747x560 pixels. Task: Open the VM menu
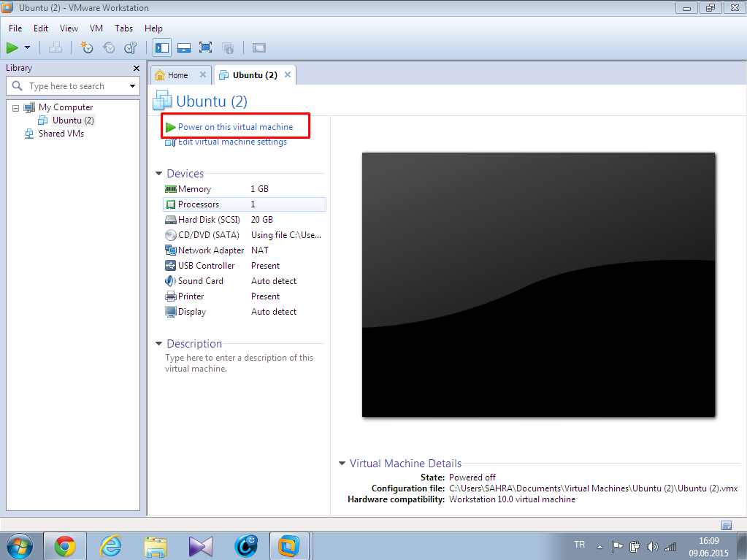(x=96, y=28)
